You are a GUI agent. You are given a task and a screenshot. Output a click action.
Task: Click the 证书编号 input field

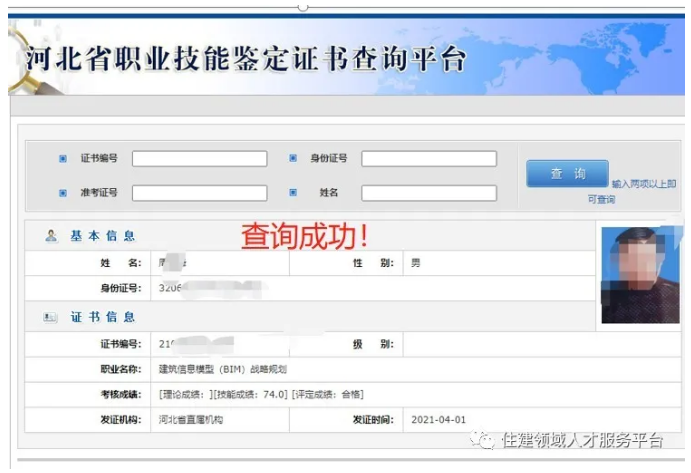(200, 159)
